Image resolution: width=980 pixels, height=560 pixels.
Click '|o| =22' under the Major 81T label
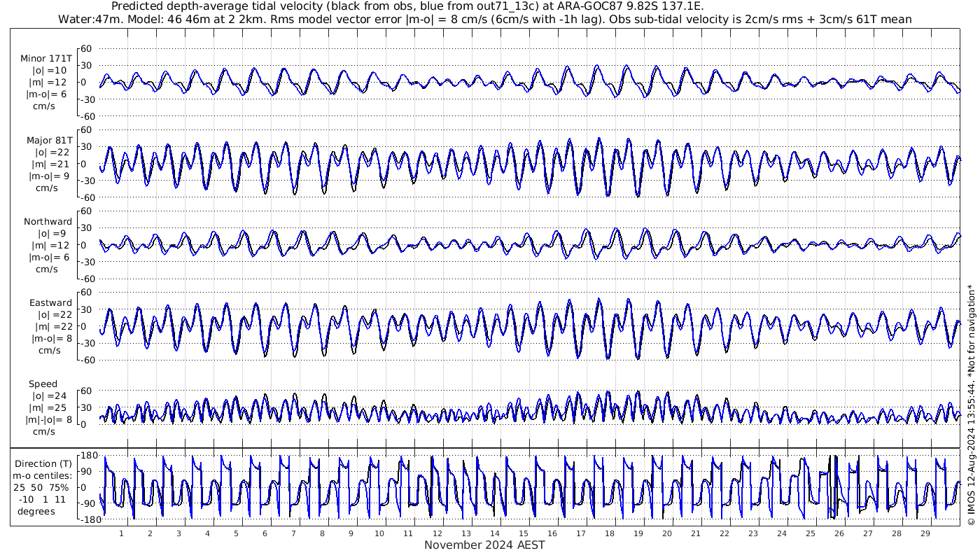click(x=51, y=153)
